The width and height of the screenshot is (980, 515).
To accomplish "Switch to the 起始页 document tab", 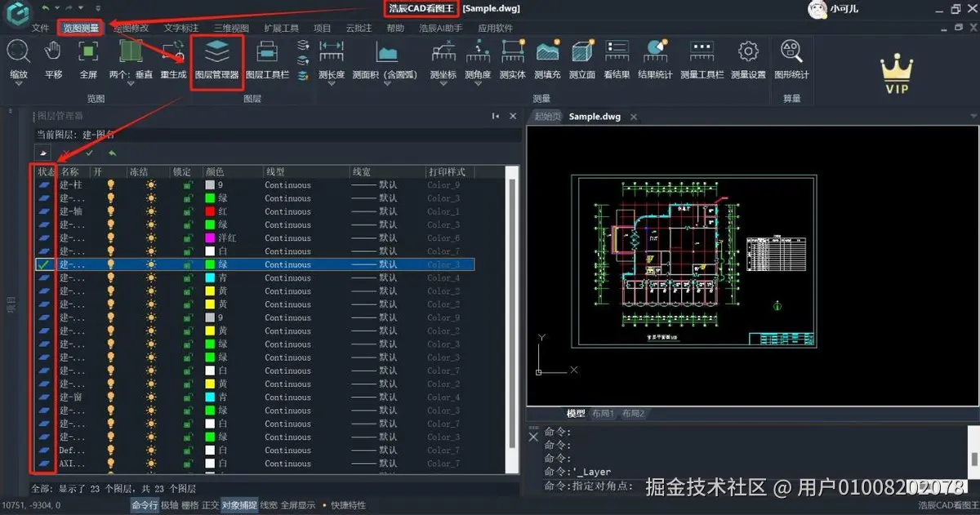I will [547, 117].
